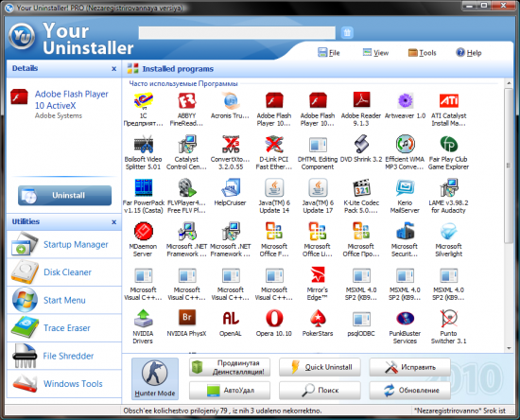Screen dimensions: 520x420
Task: Select ABBYY FineReader icon
Action: (x=187, y=101)
